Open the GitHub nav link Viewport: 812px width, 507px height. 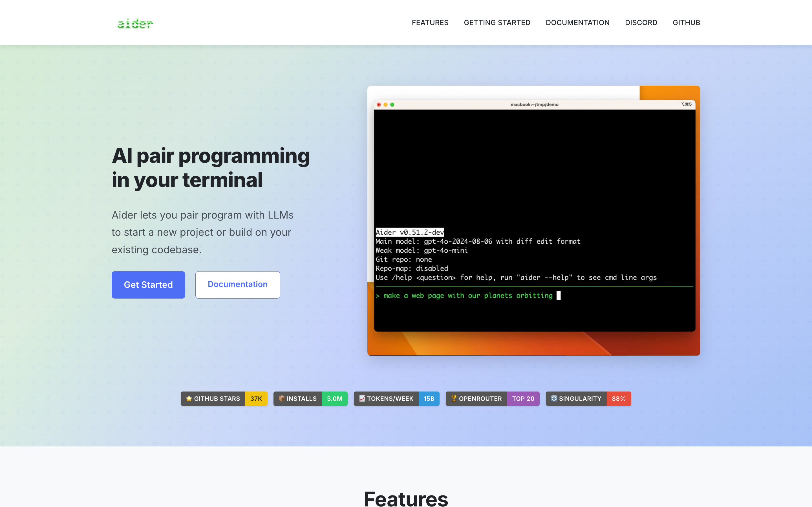686,23
